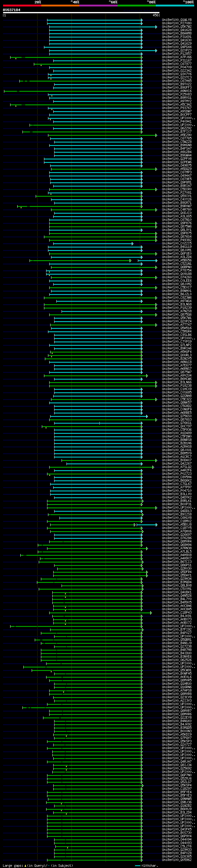The width and height of the screenshot is (197, 868).
Task: Click the white query sequence bar
Action: tap(81, 13)
